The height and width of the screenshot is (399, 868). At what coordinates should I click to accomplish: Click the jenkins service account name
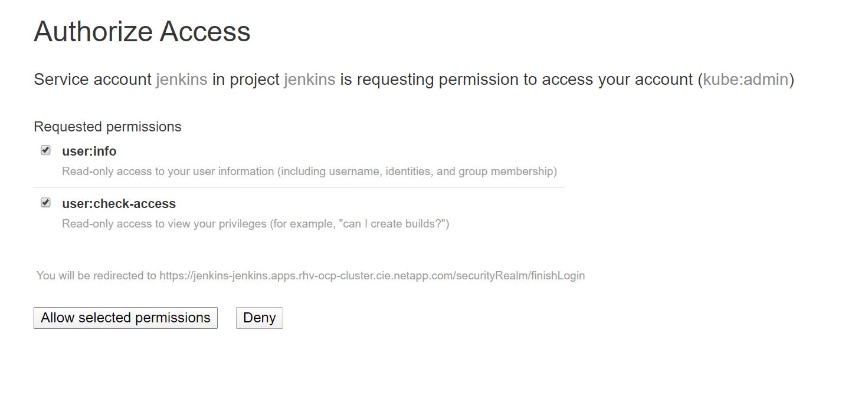181,80
